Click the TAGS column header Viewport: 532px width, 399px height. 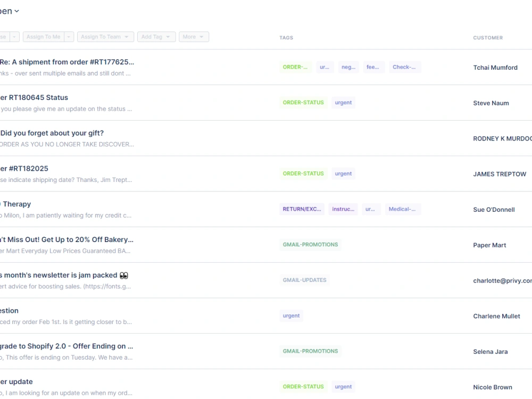tap(286, 38)
